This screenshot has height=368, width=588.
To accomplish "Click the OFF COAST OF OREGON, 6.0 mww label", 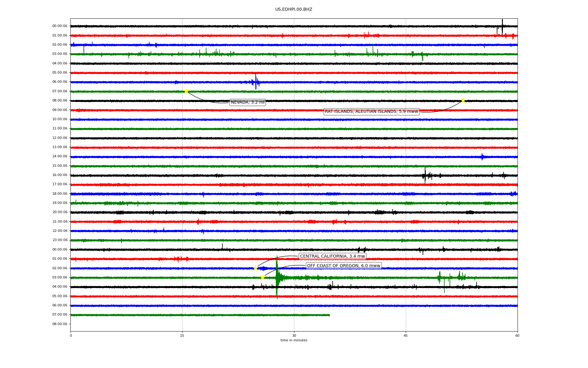I will 344,266.
